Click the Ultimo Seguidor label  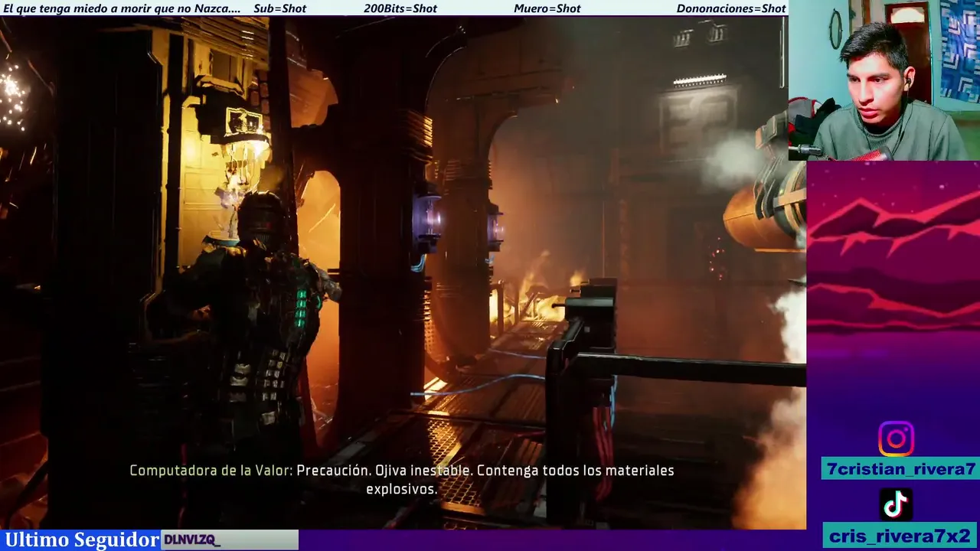point(82,540)
